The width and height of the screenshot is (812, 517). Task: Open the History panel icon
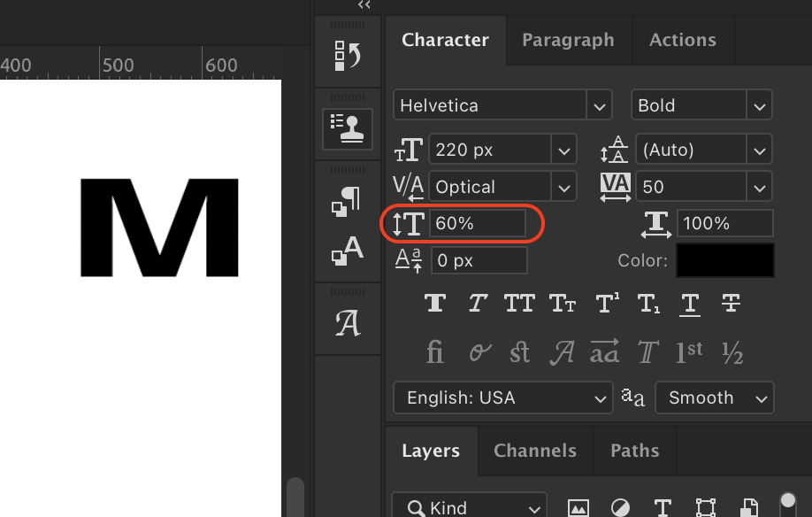coord(348,56)
